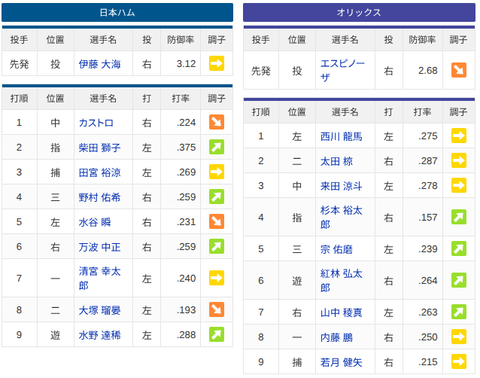Open 柴田 獅子 player link
The height and width of the screenshot is (378, 480).
[99, 148]
